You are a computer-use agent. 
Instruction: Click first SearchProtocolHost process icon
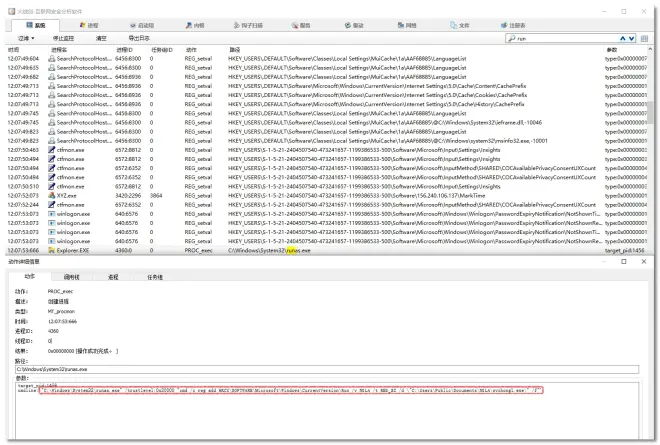52,58
